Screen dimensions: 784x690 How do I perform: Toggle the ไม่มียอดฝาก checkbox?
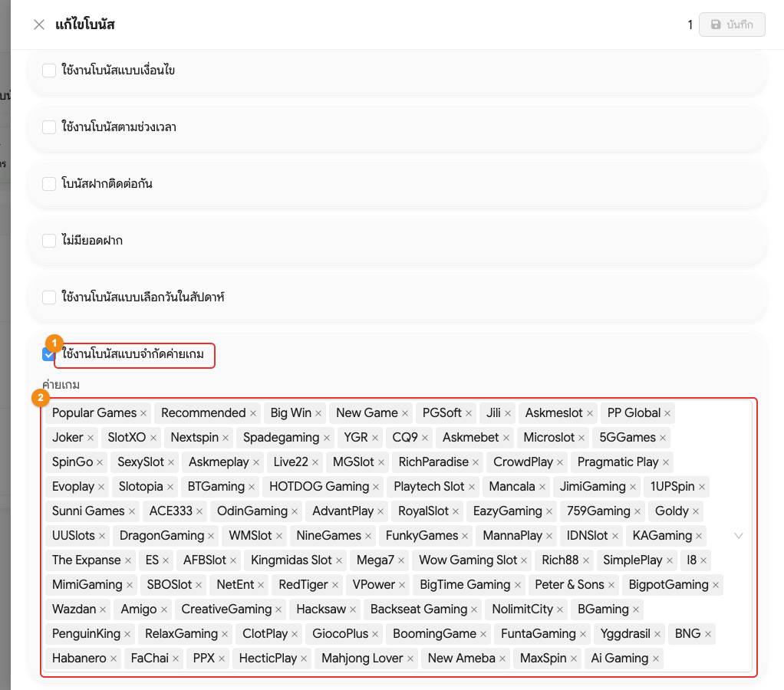tap(49, 241)
